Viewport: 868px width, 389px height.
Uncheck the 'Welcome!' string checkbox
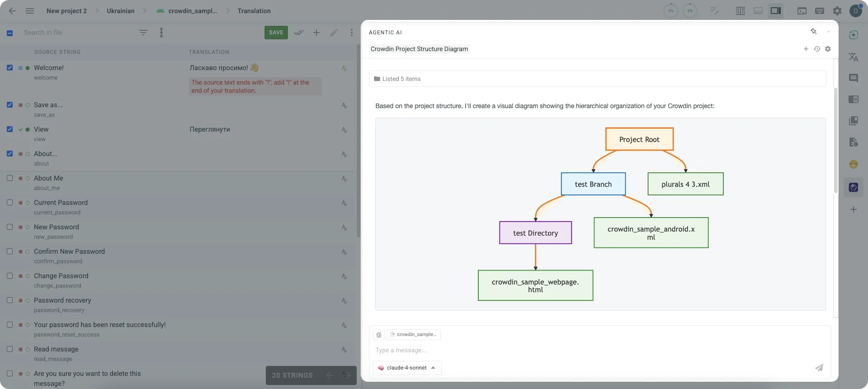pyautogui.click(x=9, y=68)
